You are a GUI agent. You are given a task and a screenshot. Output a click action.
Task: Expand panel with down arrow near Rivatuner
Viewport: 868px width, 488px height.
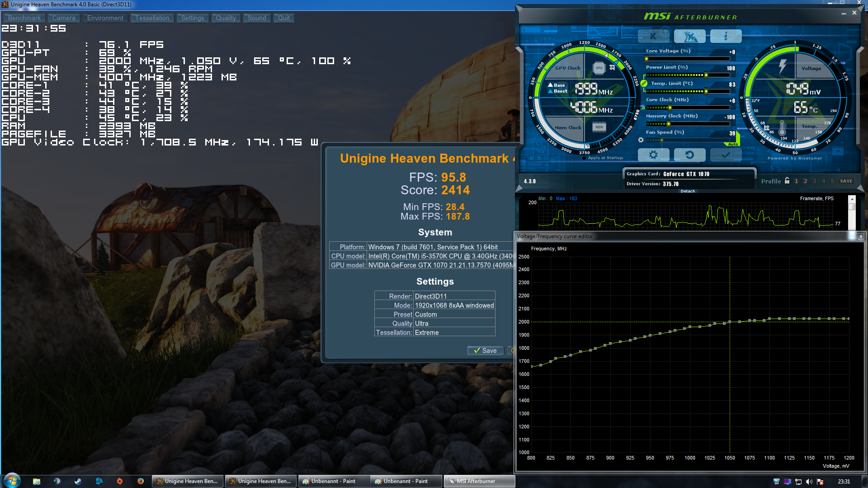pyautogui.click(x=838, y=151)
